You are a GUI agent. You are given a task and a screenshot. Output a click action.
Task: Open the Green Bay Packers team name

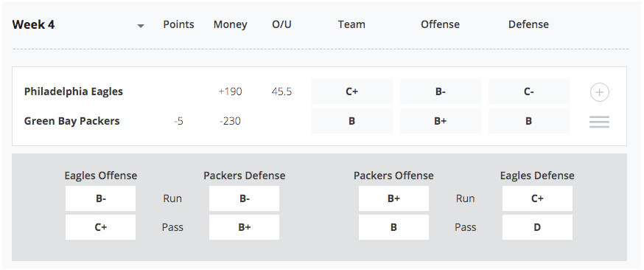pyautogui.click(x=72, y=121)
